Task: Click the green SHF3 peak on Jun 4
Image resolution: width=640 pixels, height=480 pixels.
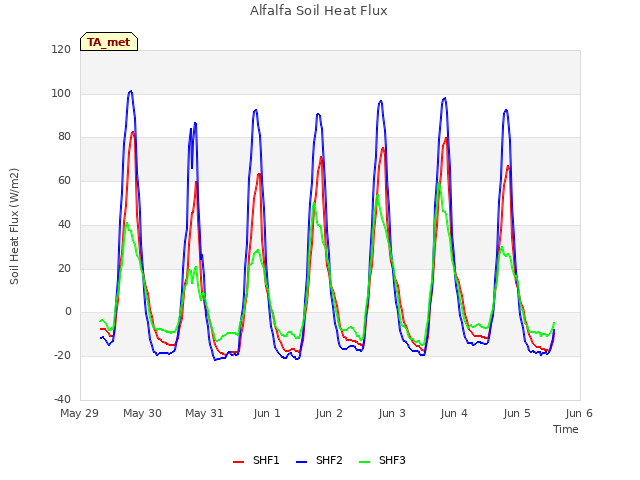Action: 439,183
